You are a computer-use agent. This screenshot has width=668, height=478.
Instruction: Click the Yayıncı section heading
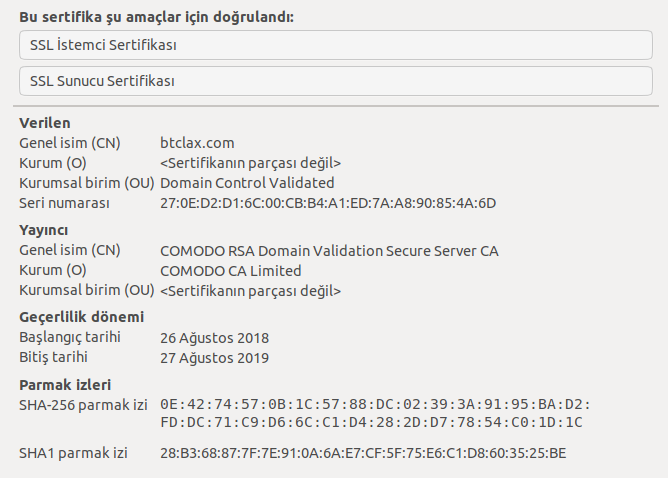[43, 230]
